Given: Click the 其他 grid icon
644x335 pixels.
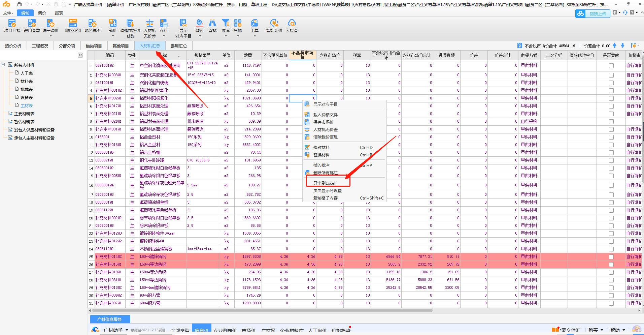Looking at the screenshot, I should [x=238, y=23].
